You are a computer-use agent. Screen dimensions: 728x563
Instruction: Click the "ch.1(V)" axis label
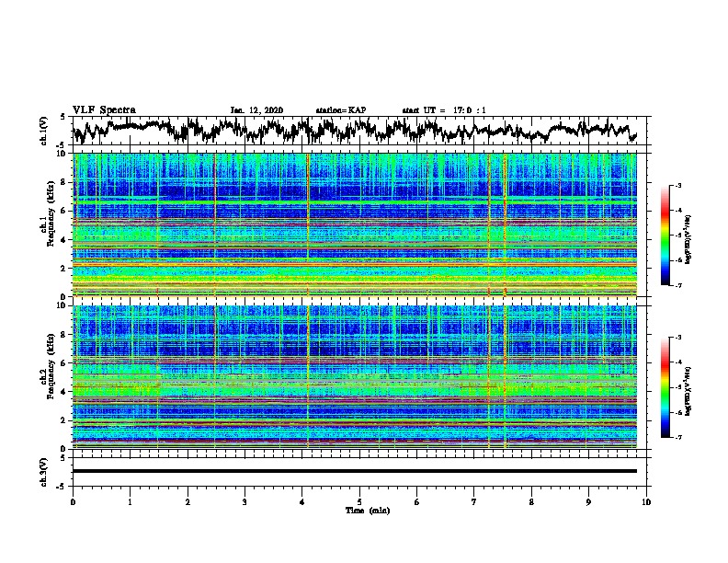(44, 131)
